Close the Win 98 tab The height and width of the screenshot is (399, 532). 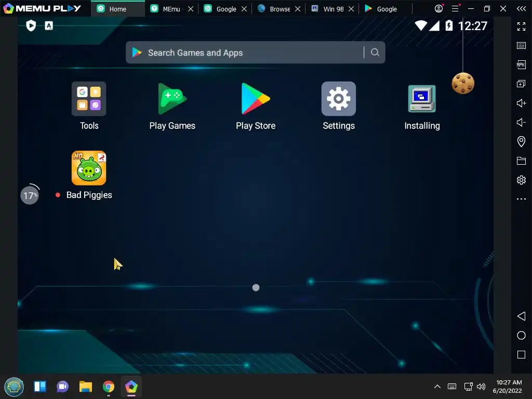(351, 9)
